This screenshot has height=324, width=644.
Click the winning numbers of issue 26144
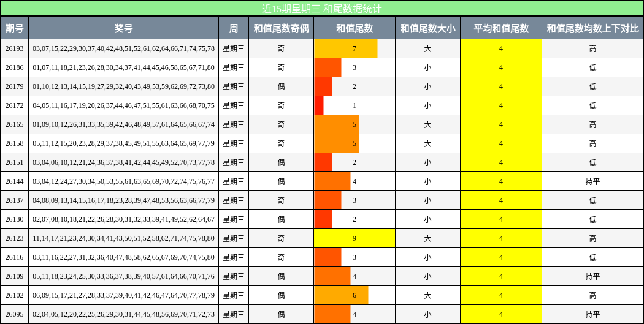click(x=124, y=181)
